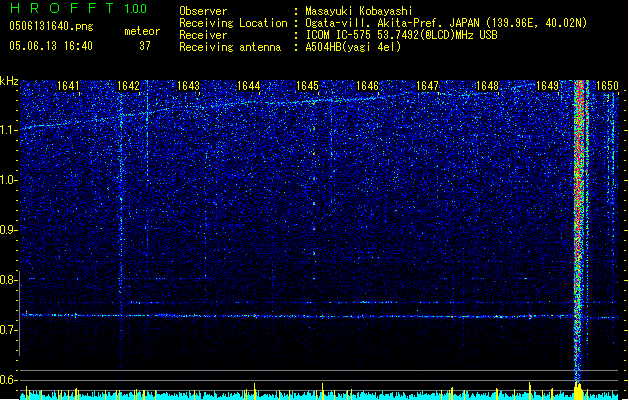
Task: Click the 1649 time marker
Action: (x=547, y=86)
